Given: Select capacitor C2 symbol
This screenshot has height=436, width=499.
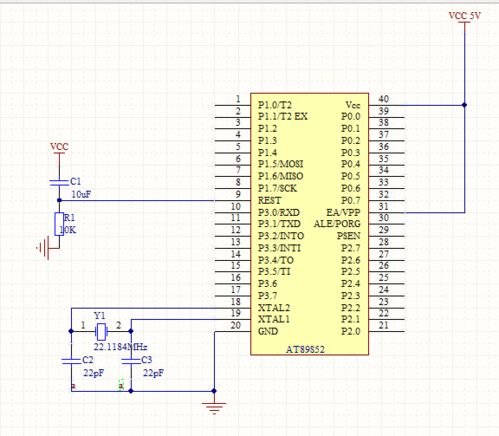Looking at the screenshot, I should pyautogui.click(x=71, y=361).
